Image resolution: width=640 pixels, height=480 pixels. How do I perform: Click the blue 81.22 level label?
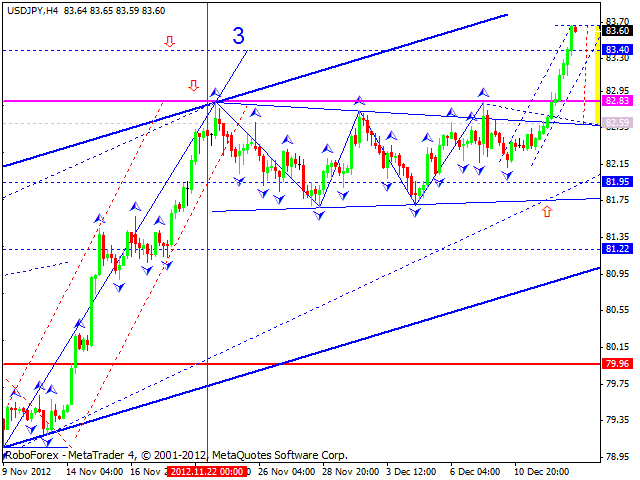click(x=617, y=248)
